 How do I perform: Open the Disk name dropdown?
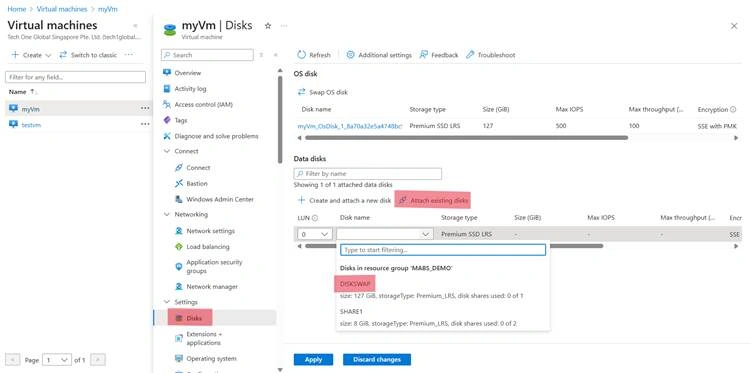point(385,234)
